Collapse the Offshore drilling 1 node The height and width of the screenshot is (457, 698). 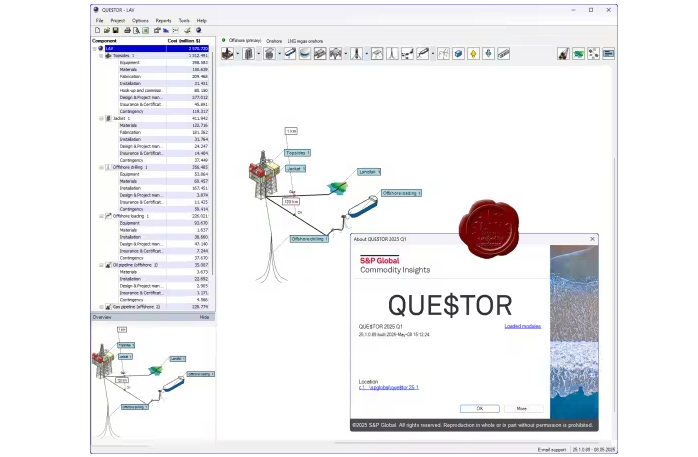(x=101, y=167)
